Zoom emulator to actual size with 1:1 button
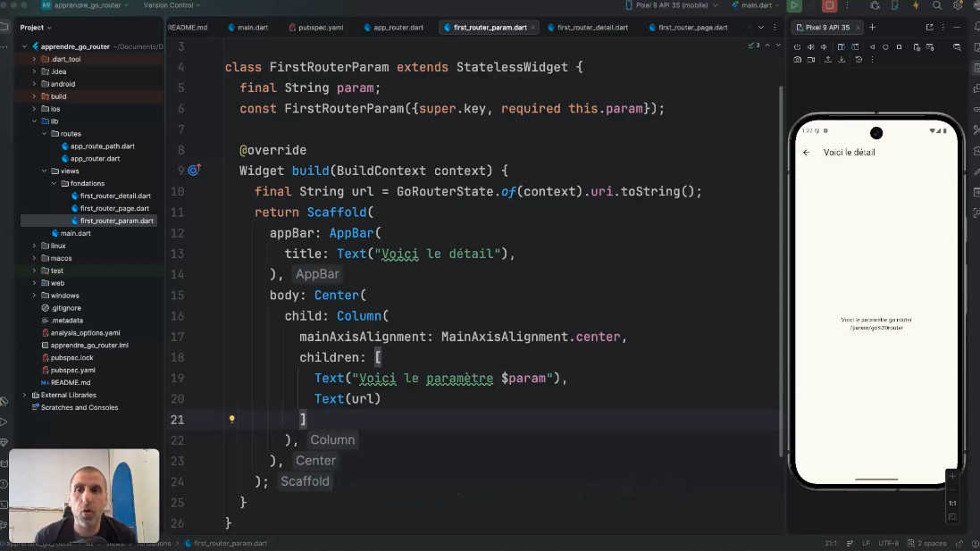Image resolution: width=980 pixels, height=551 pixels. click(952, 503)
